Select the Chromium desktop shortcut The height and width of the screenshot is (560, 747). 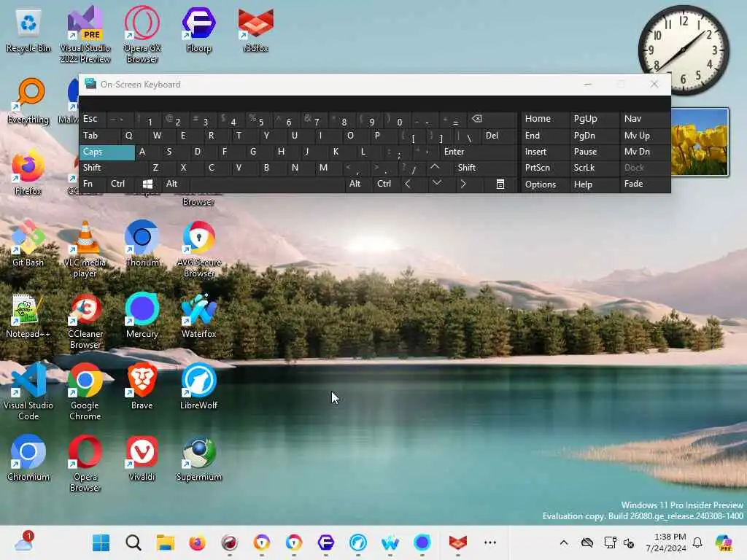[x=28, y=459]
